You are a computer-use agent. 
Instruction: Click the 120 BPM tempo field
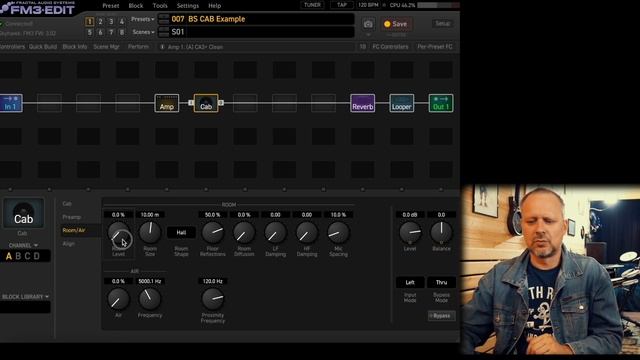pos(368,5)
